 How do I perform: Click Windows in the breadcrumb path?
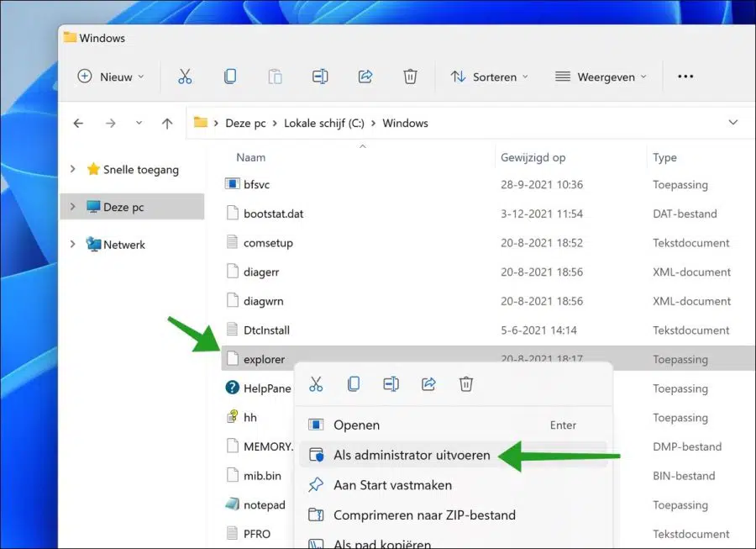point(405,123)
